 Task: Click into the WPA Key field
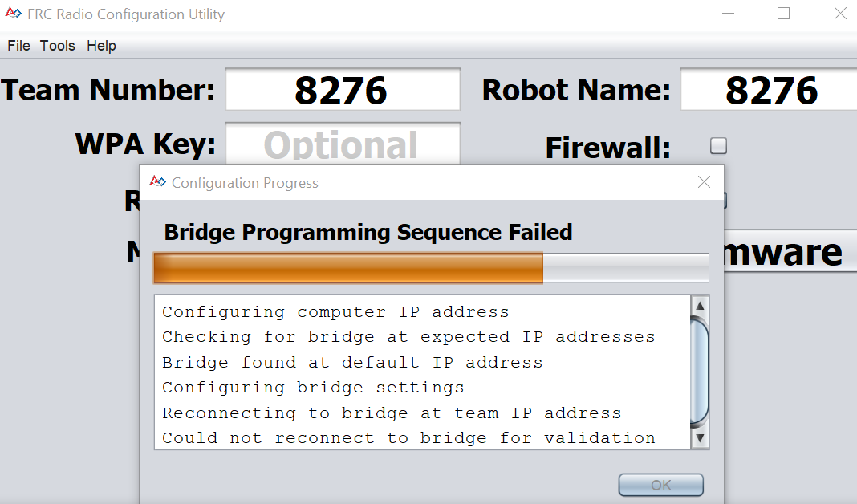pos(343,144)
